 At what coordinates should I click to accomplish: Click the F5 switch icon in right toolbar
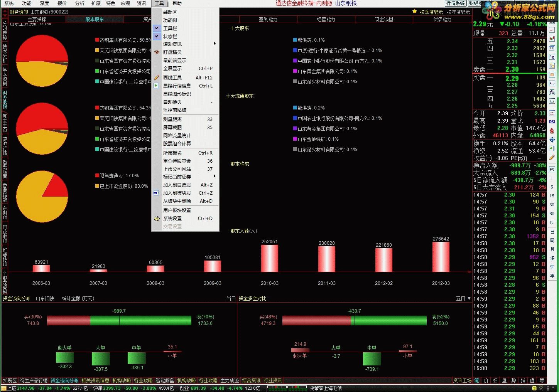[x=552, y=170]
